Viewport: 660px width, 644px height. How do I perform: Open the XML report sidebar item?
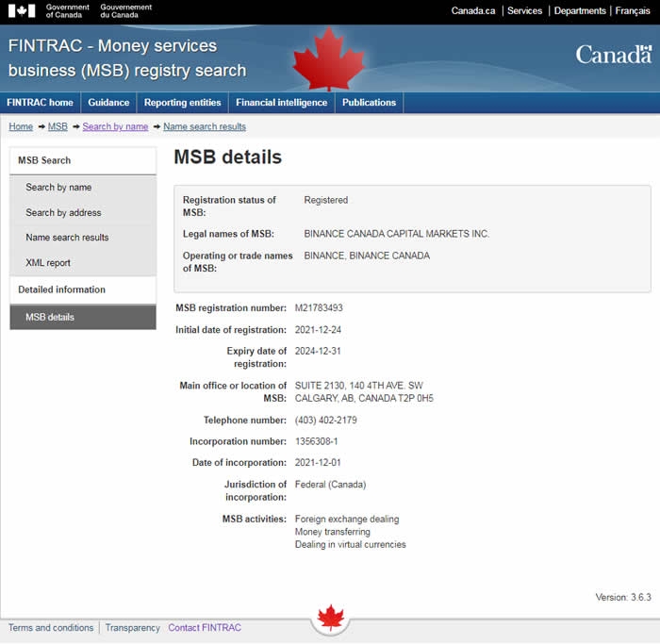83,263
